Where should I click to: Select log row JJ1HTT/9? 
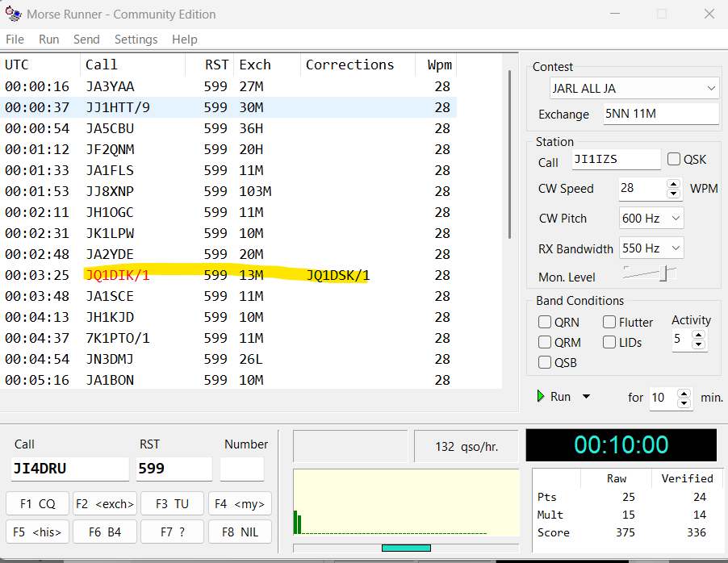tap(228, 108)
